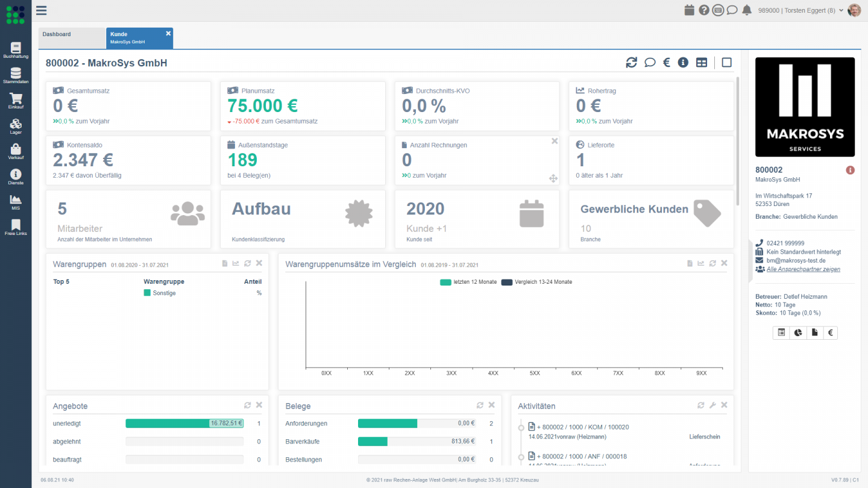The width and height of the screenshot is (868, 488).
Task: Open the Einkauf shopping cart module
Action: pyautogui.click(x=16, y=101)
